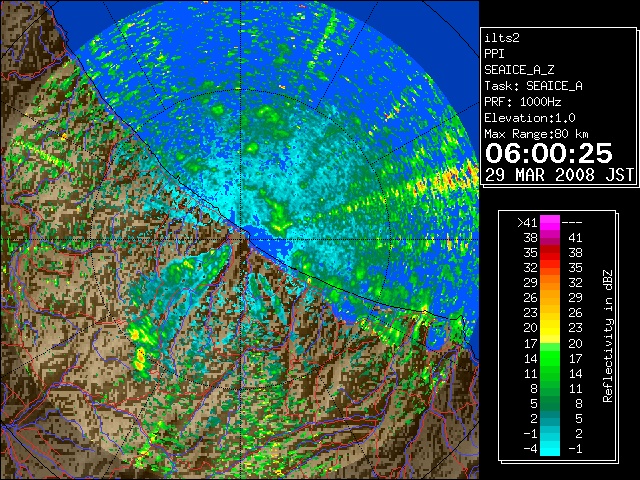The image size is (640, 480).
Task: Click the 06:00:25 timestamp
Action: tap(549, 153)
